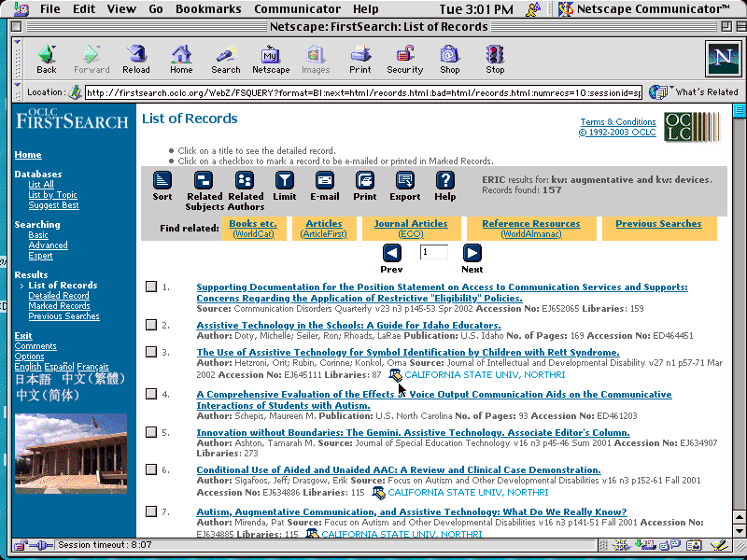
Task: Mark record 1 checkbox
Action: pos(151,287)
